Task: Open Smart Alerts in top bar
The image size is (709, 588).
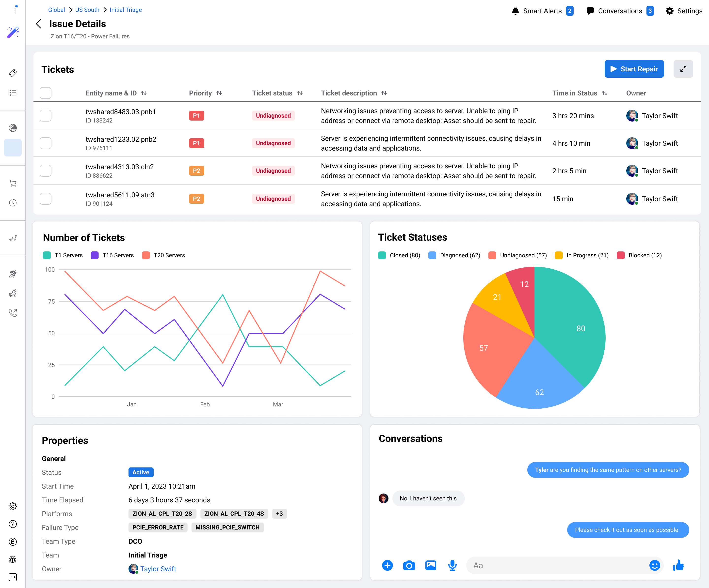Action: [542, 11]
